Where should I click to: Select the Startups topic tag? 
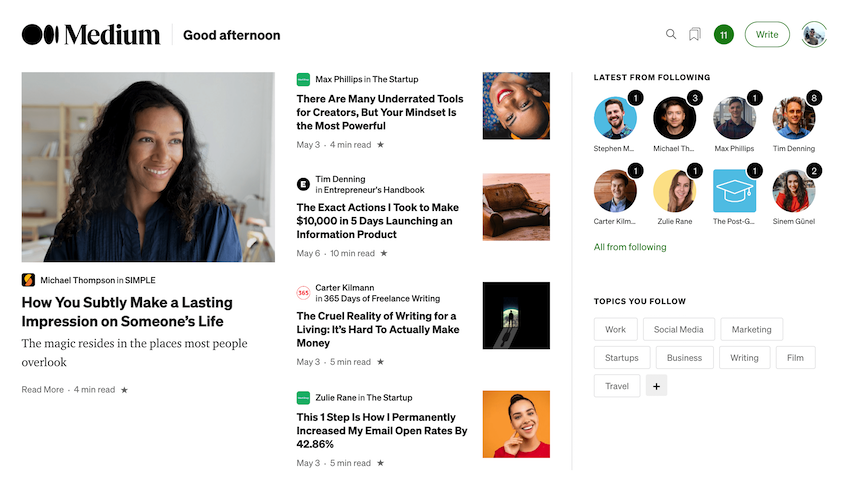(622, 358)
